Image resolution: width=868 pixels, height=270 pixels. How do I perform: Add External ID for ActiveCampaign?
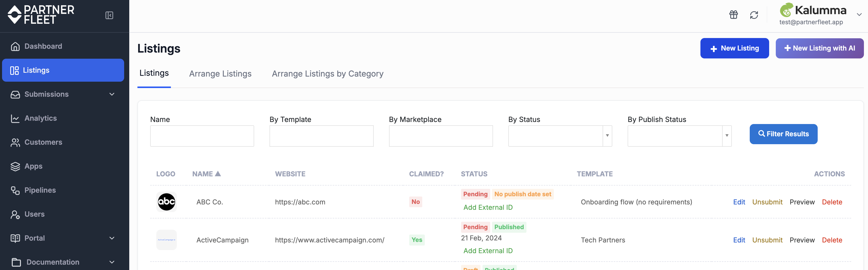(x=488, y=251)
